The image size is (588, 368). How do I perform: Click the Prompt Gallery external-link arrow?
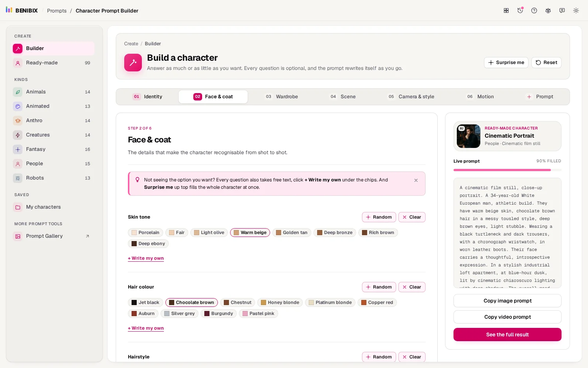coord(87,236)
